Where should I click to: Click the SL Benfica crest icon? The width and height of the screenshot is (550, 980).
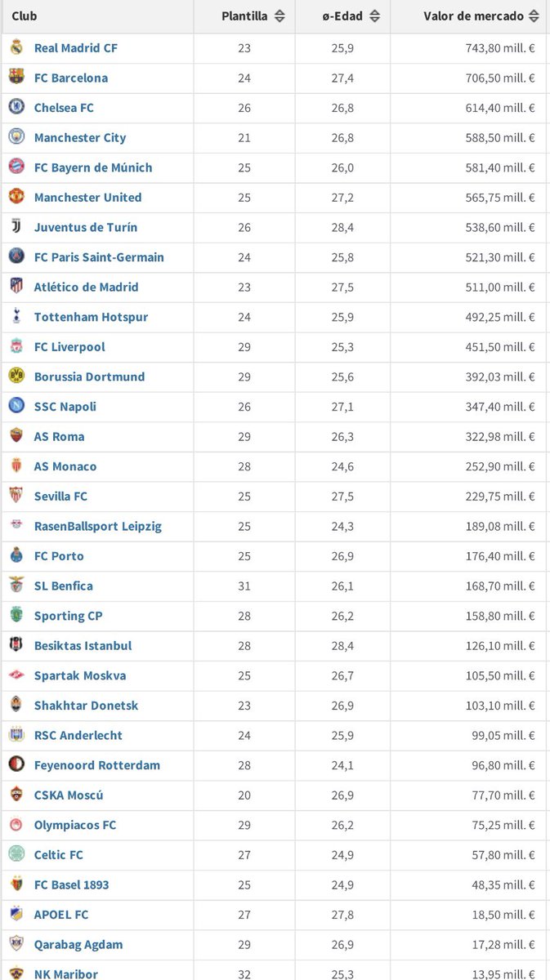16,586
